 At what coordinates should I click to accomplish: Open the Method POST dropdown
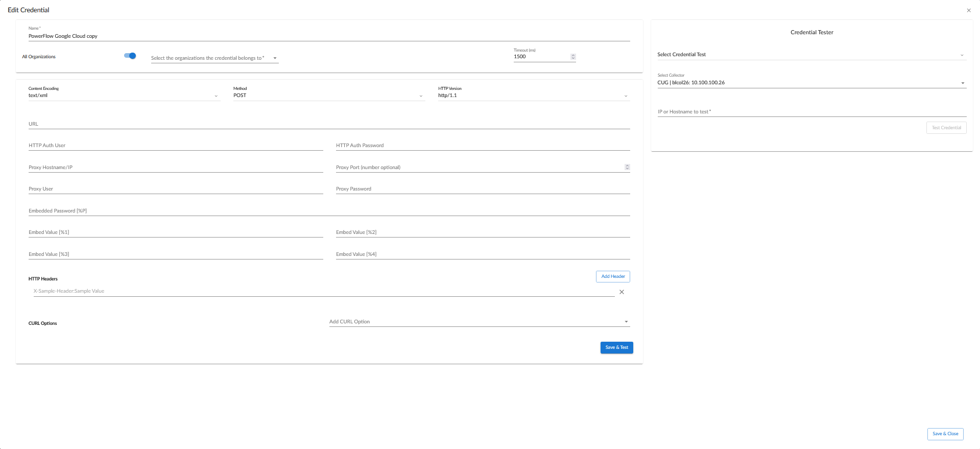[x=329, y=96]
